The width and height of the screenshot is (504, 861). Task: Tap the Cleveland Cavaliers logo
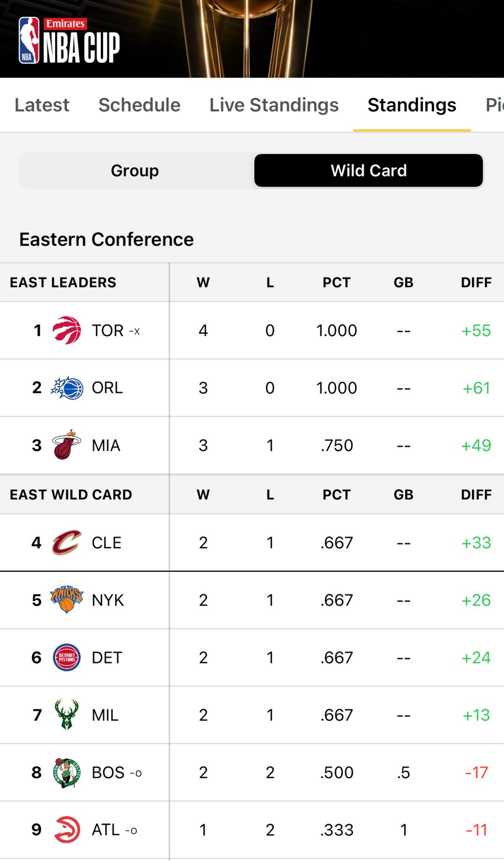pos(67,543)
